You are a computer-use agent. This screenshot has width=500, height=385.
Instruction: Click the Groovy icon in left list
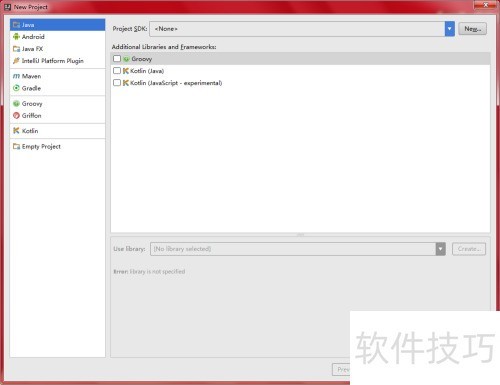click(16, 104)
